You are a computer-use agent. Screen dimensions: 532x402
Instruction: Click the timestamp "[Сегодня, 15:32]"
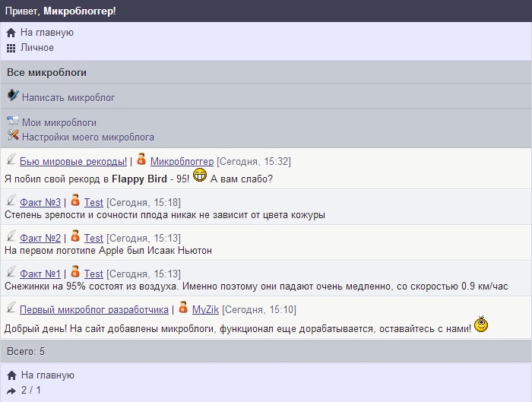pyautogui.click(x=254, y=161)
